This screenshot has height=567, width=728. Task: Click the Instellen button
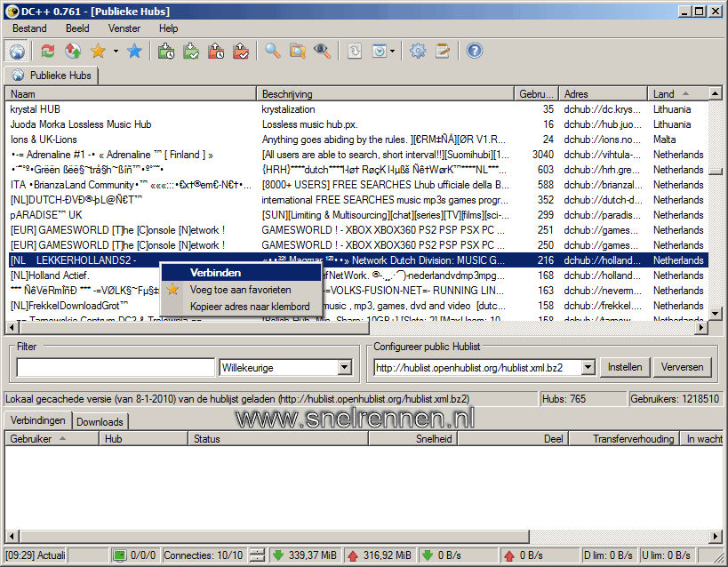coord(625,367)
